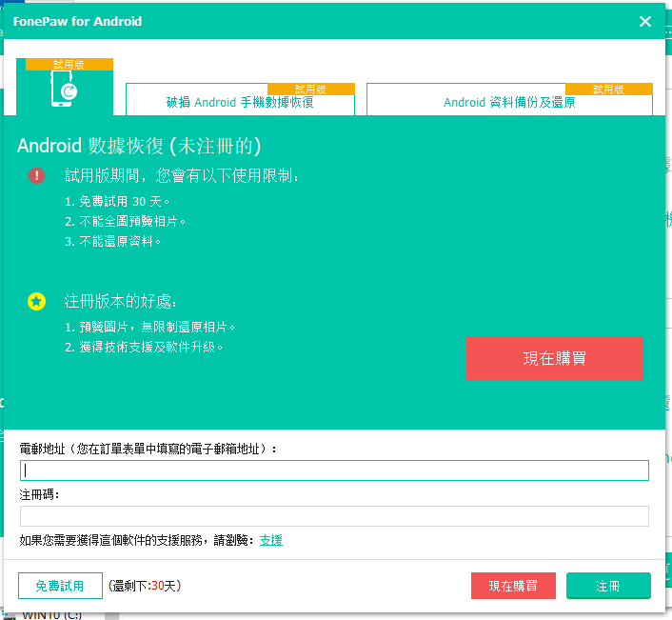The height and width of the screenshot is (620, 672).
Task: Click the text 不能全圖預覽相片
Action: 125,221
